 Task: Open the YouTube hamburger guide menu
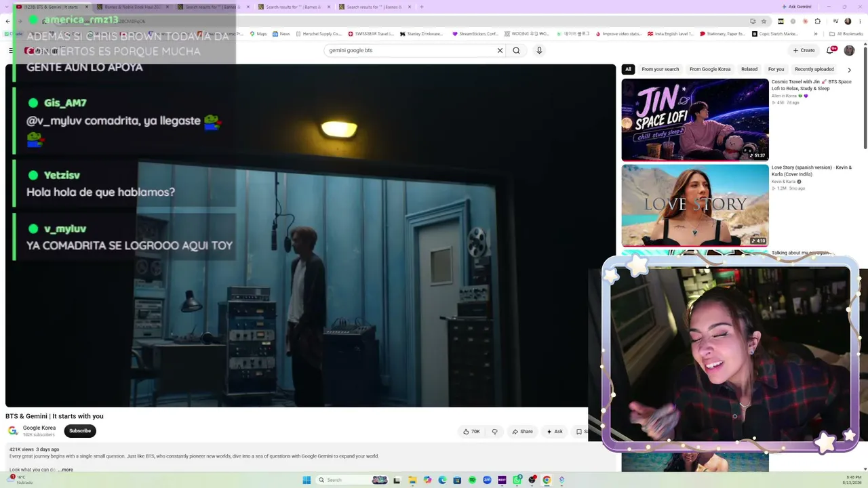(x=11, y=50)
